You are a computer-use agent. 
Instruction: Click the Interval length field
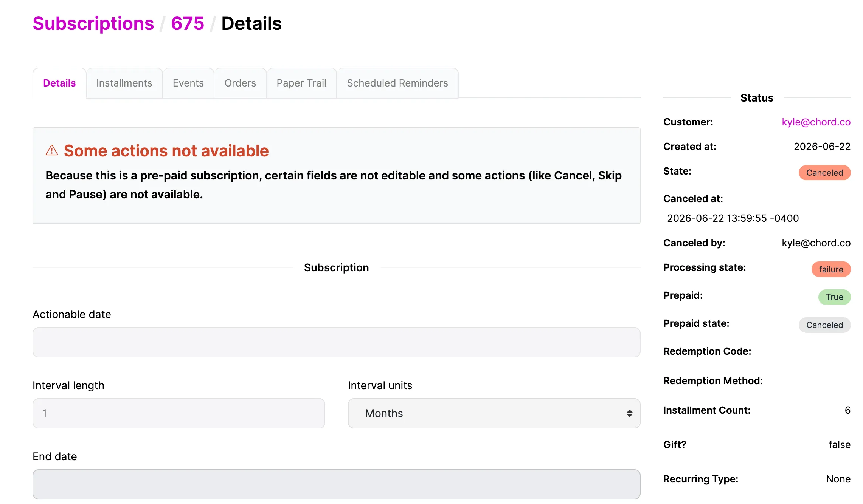coord(178,413)
